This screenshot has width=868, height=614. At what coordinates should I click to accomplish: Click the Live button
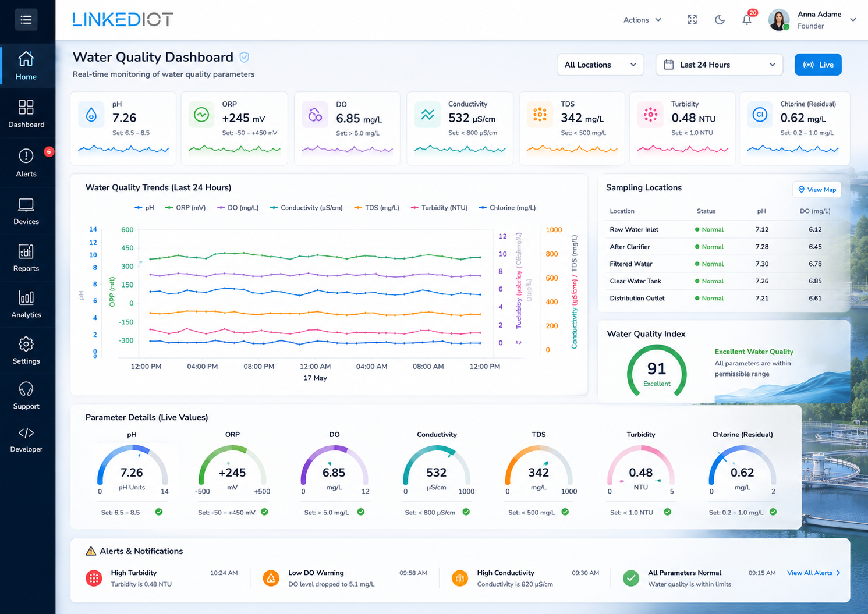818,65
